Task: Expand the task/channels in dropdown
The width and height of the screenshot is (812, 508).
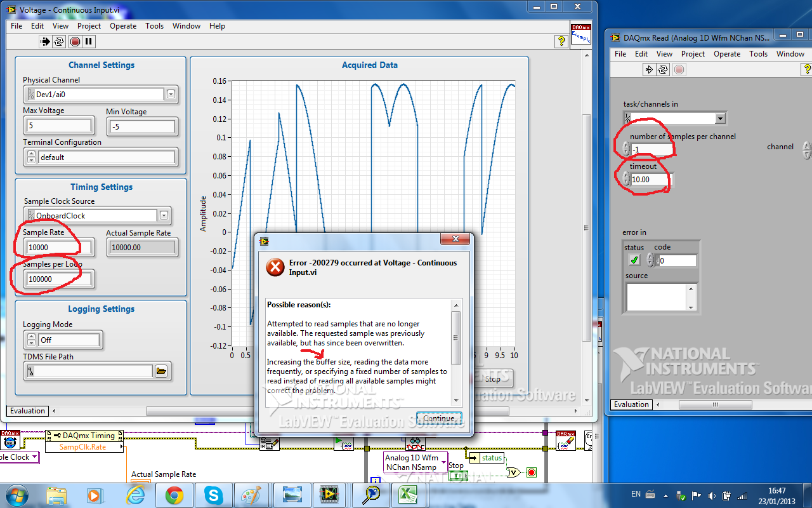Action: [x=719, y=119]
